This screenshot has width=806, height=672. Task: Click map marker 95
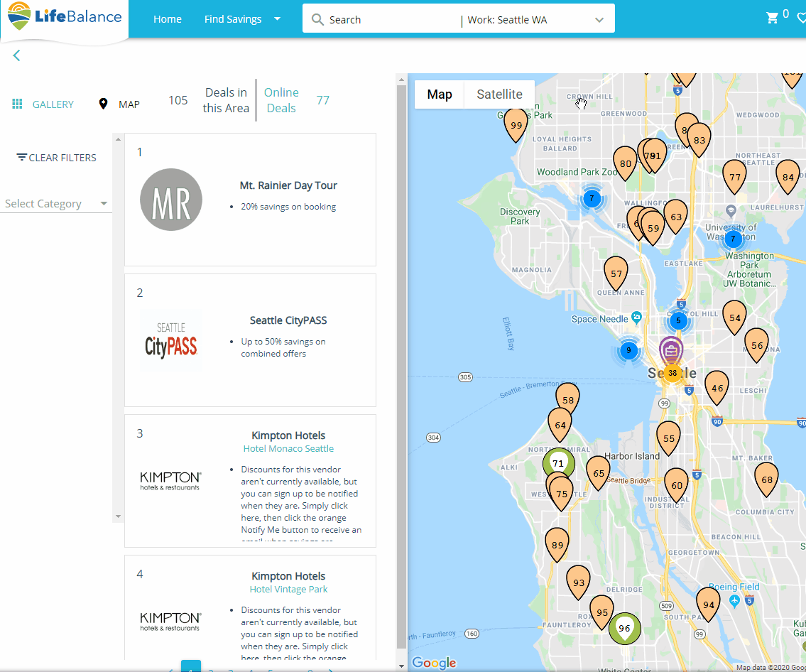click(602, 612)
